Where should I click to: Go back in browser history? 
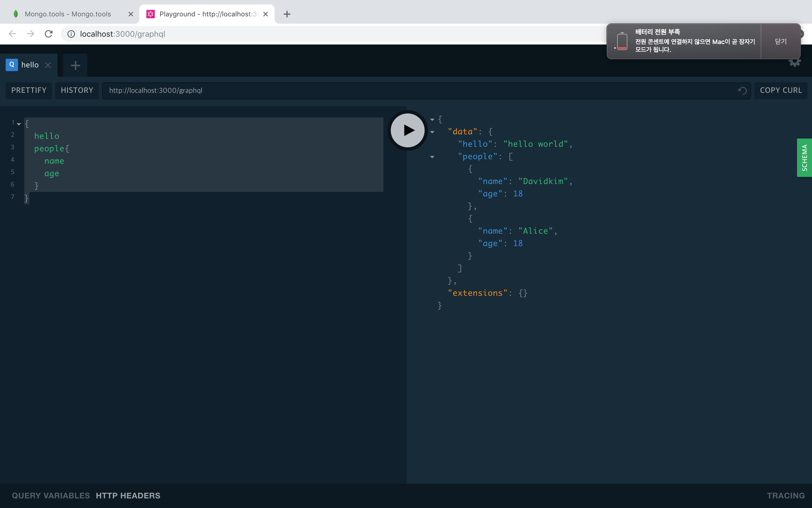click(x=12, y=34)
